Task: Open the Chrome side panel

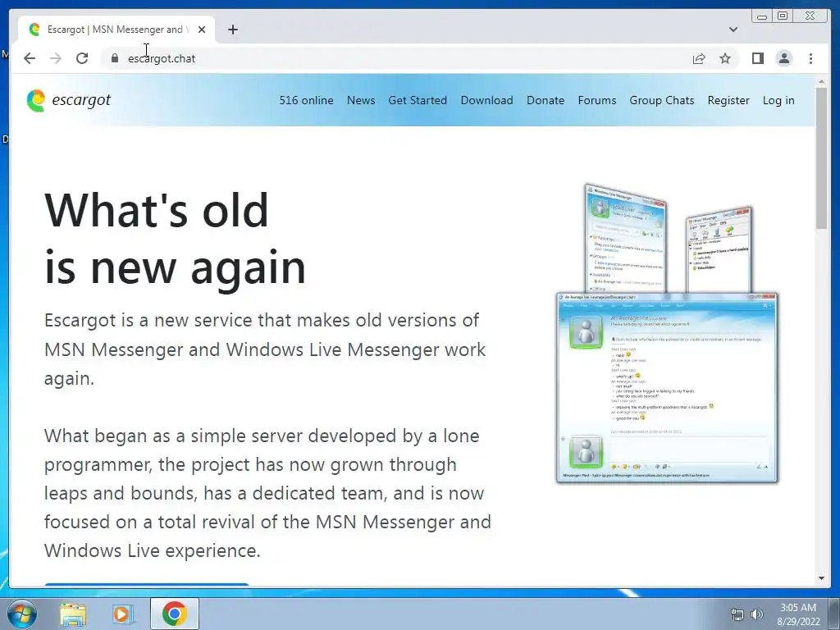Action: click(x=757, y=58)
